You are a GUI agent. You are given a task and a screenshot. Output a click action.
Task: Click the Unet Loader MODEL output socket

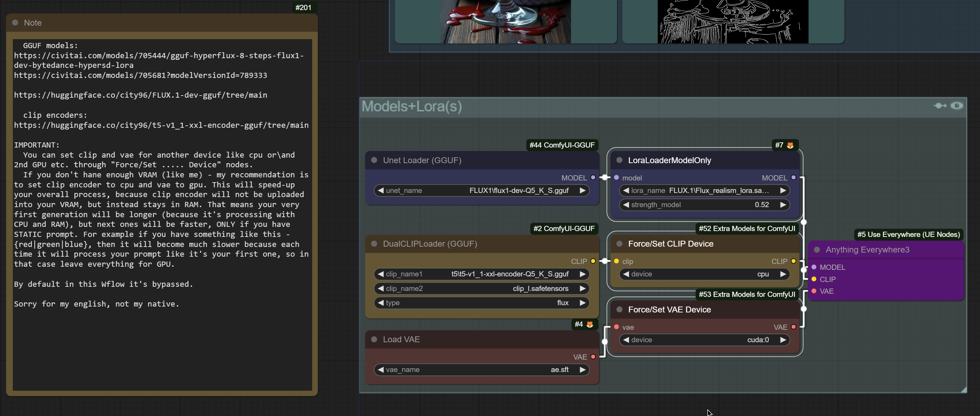point(593,177)
